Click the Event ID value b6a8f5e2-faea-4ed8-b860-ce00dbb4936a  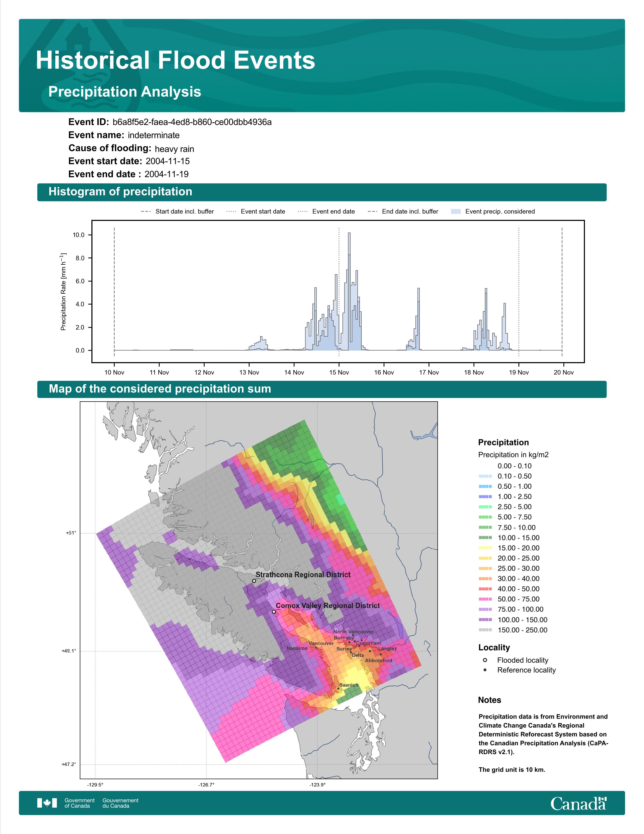coord(192,122)
